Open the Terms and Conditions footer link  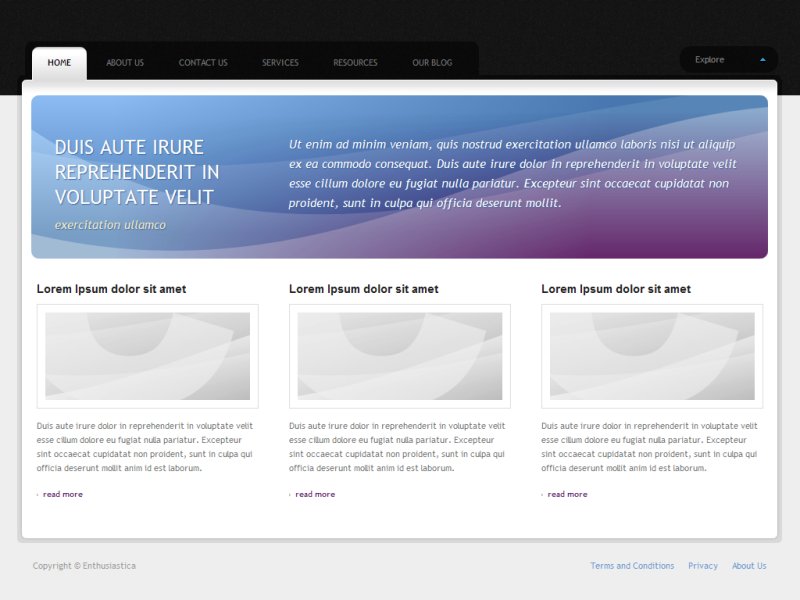(632, 566)
